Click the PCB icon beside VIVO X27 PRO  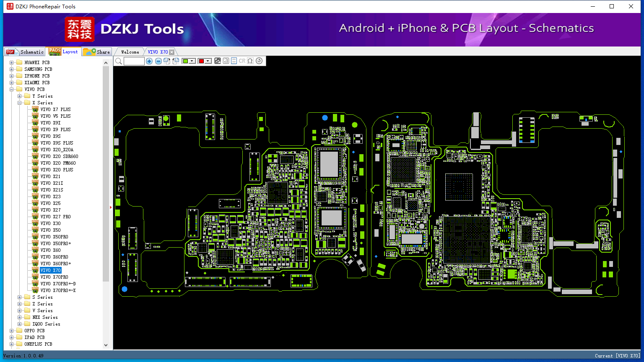[35, 217]
